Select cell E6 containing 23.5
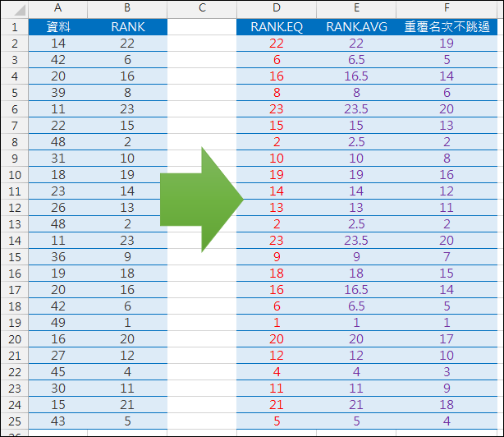Screen dimensions: 504x437 (356, 109)
